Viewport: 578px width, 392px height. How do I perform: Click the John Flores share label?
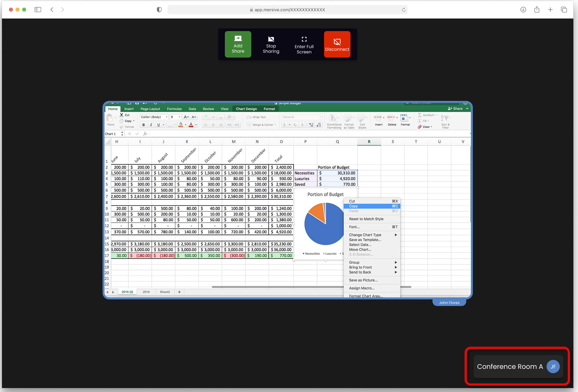449,303
